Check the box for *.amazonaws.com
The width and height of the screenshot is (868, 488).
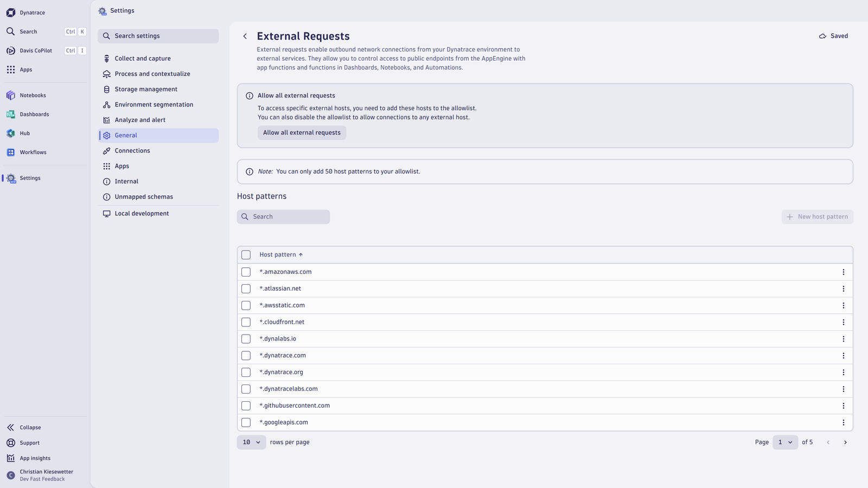(246, 272)
